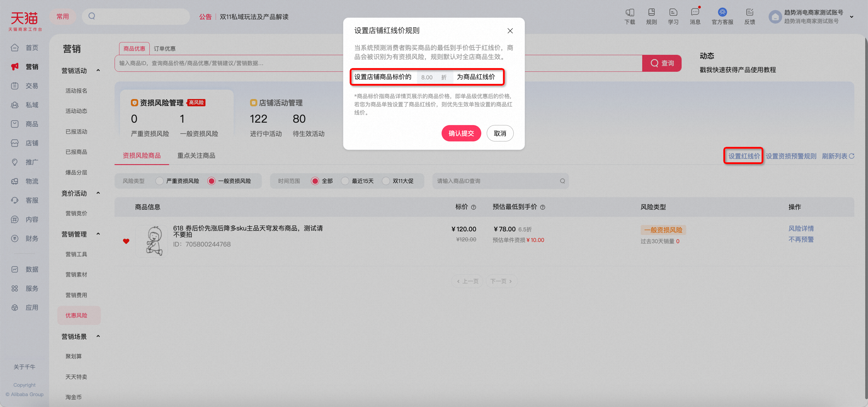
Task: Select 严重资损风险 radio button
Action: point(159,181)
